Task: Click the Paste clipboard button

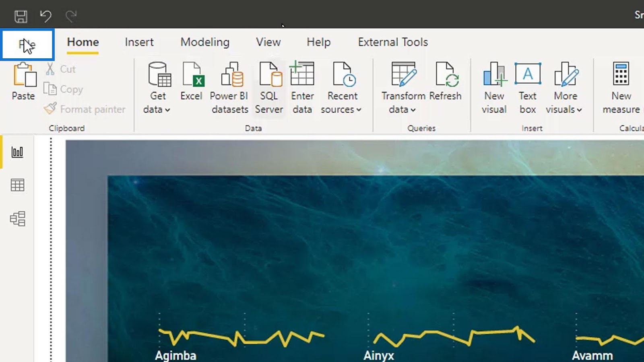Action: click(x=24, y=81)
